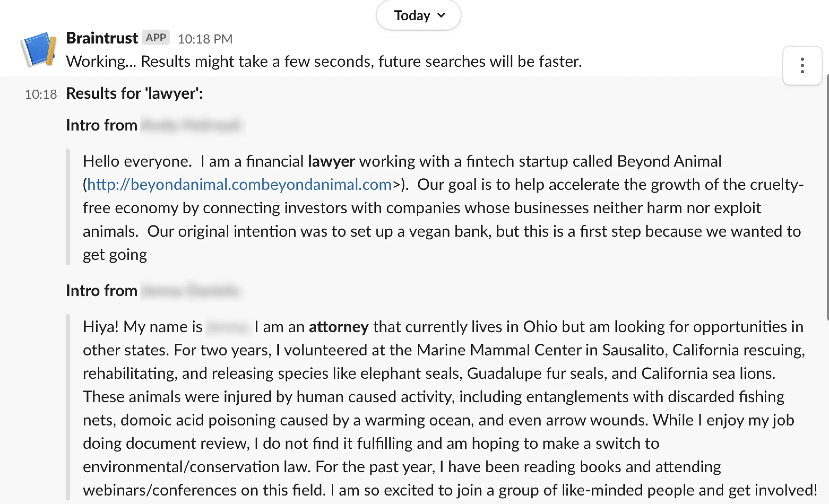Open the three-dot more actions menu
The width and height of the screenshot is (829, 504).
tap(802, 66)
